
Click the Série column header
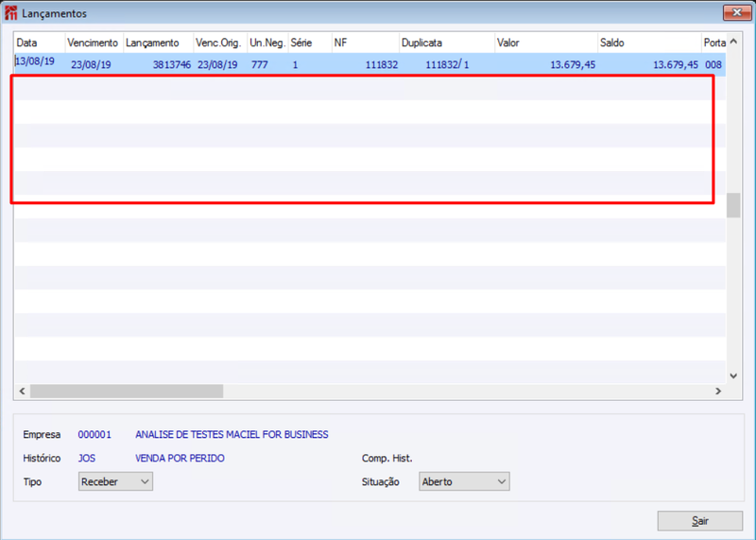(310, 43)
